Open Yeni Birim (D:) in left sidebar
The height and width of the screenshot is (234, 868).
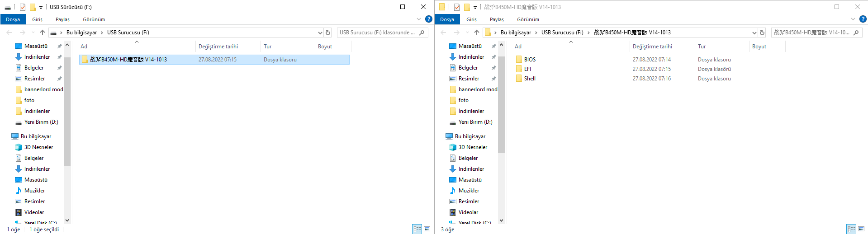point(41,122)
